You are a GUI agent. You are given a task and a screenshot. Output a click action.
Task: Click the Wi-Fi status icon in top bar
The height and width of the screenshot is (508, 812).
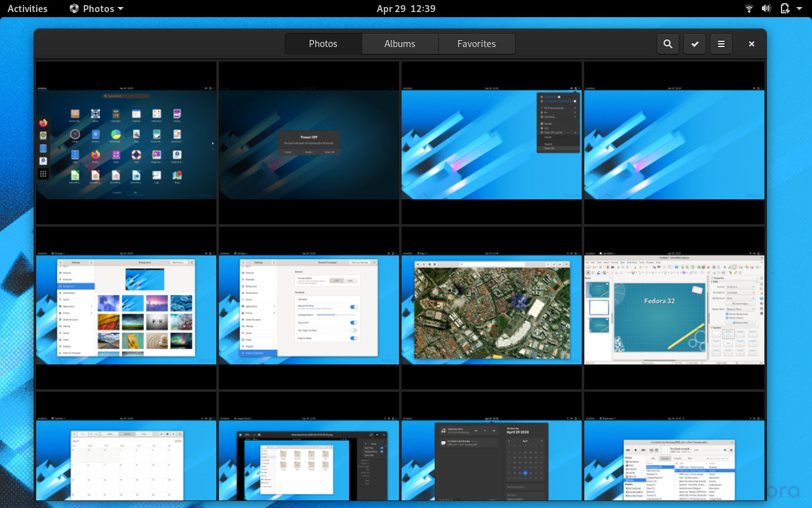749,8
